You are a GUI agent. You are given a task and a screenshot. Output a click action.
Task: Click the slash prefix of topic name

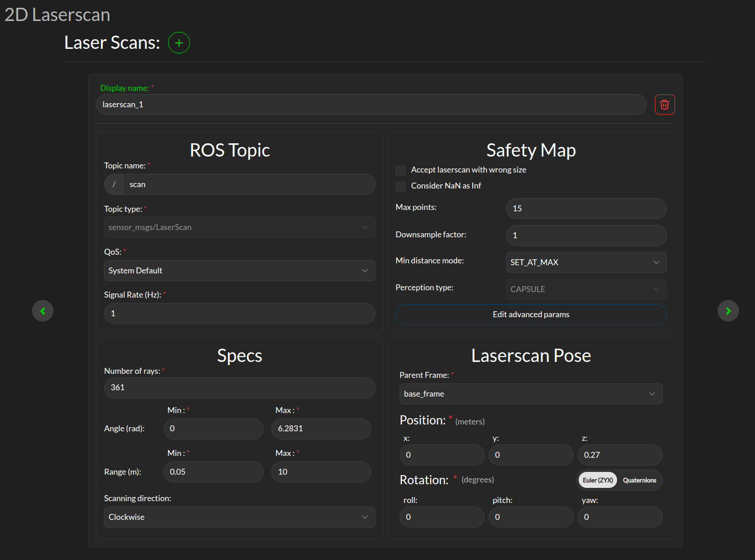pos(114,184)
